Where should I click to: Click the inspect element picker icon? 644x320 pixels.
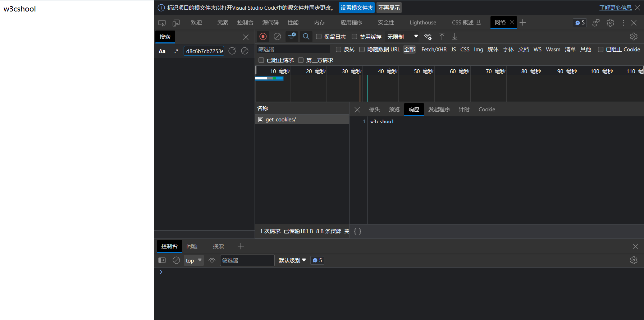(162, 23)
